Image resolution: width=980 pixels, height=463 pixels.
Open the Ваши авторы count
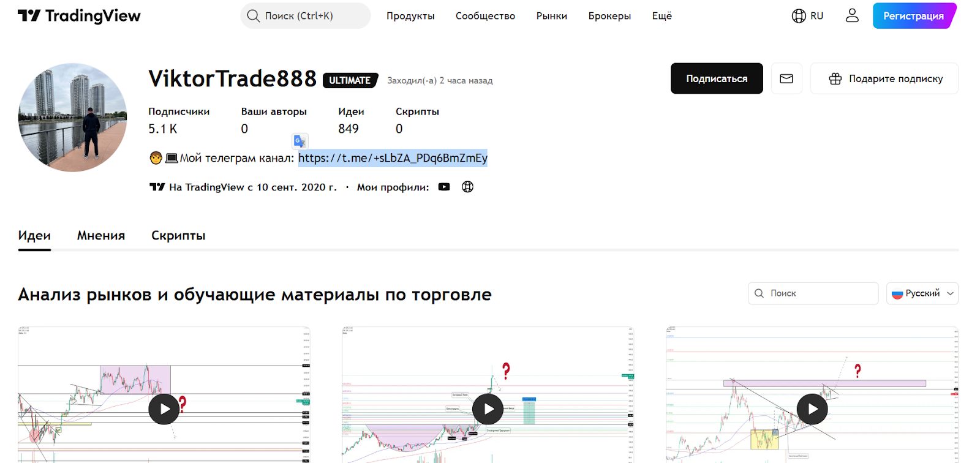point(274,120)
